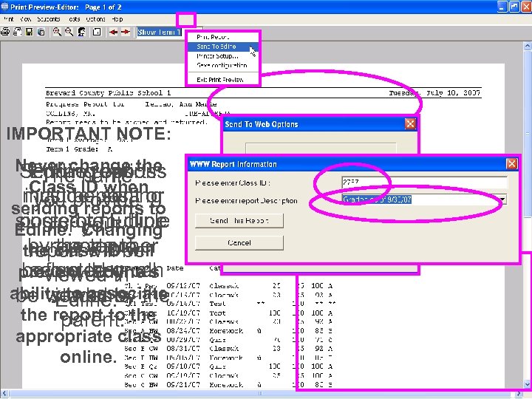Choose Printer Setup... menu entry
Viewport: 532px width, 399px height.
click(x=223, y=56)
